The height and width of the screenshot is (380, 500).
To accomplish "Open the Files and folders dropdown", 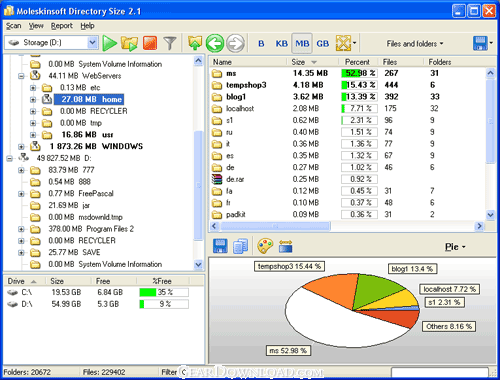I will click(415, 44).
